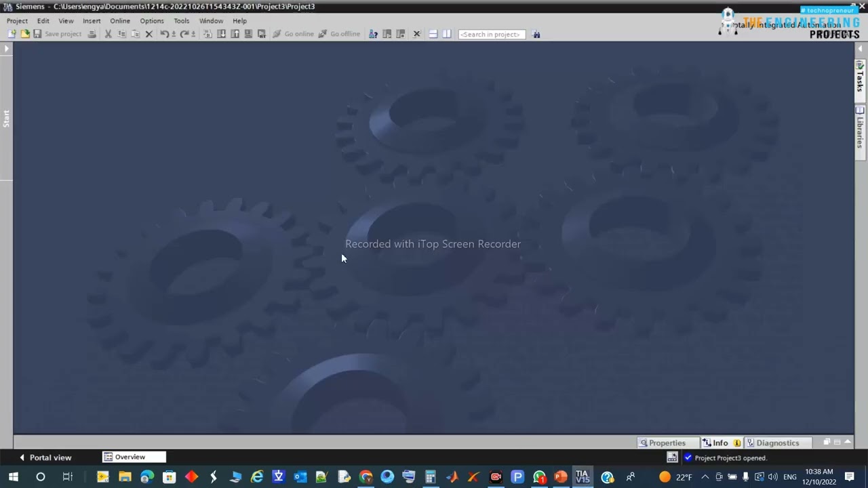Click the Split editor horizontally icon
The height and width of the screenshot is (488, 868).
433,34
